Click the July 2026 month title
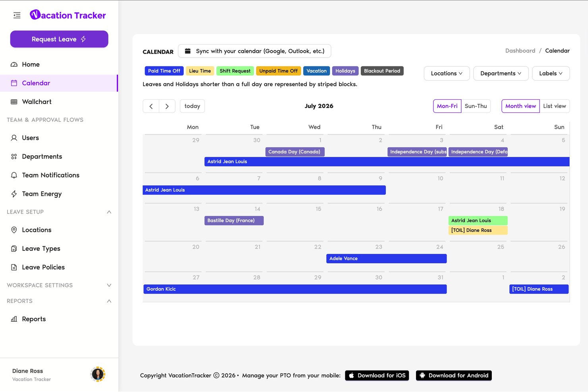Image resolution: width=588 pixels, height=392 pixels. click(x=319, y=106)
